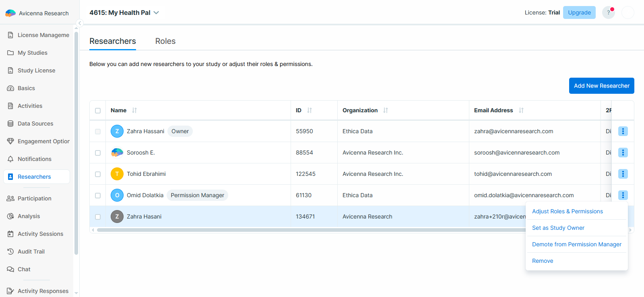Open actions menu for Tohid Ebrahimi row
Viewport: 644px width, 297px height.
[x=623, y=174]
